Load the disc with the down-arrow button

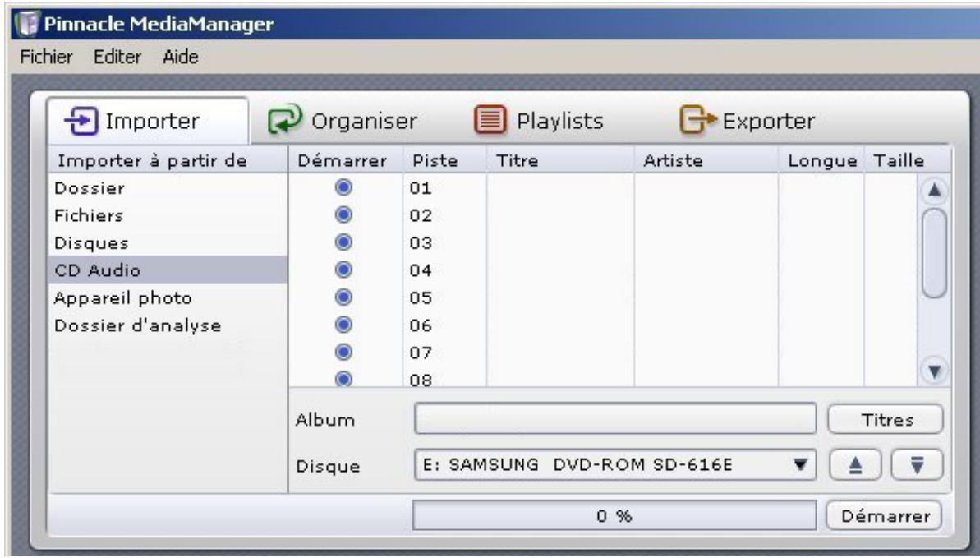(x=917, y=465)
